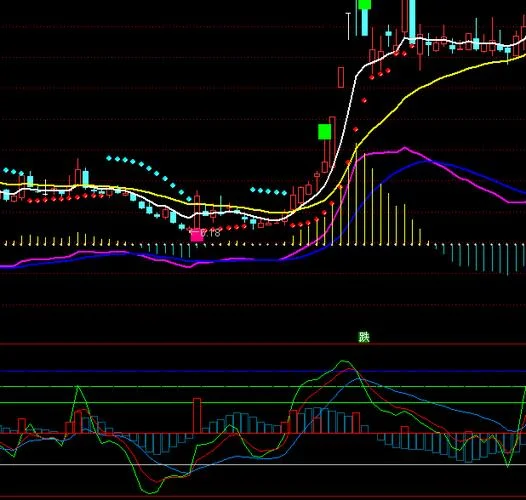Click the isolated hollow red gap-up candle
Image resolution: width=526 pixels, height=500 pixels.
pos(341,77)
